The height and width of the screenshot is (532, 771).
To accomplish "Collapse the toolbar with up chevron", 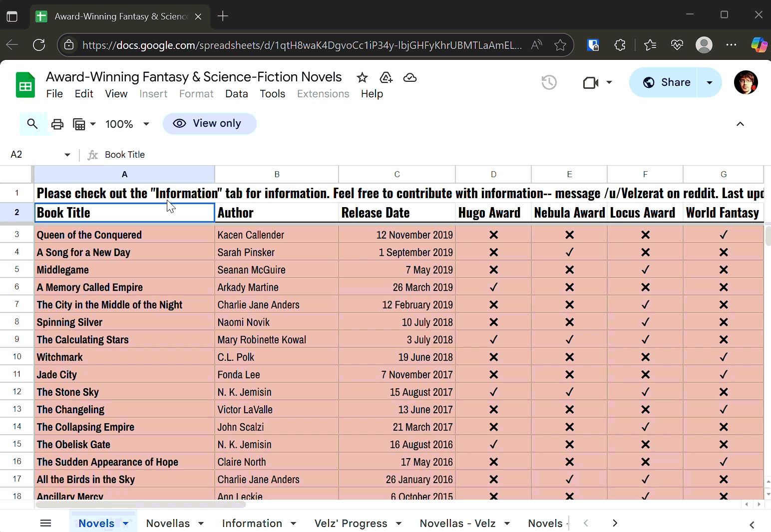I will coord(740,124).
